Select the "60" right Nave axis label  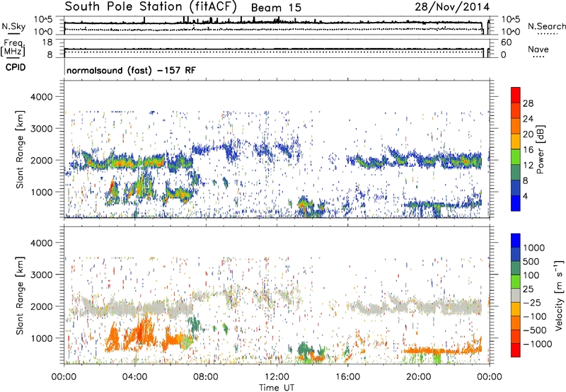(x=506, y=42)
